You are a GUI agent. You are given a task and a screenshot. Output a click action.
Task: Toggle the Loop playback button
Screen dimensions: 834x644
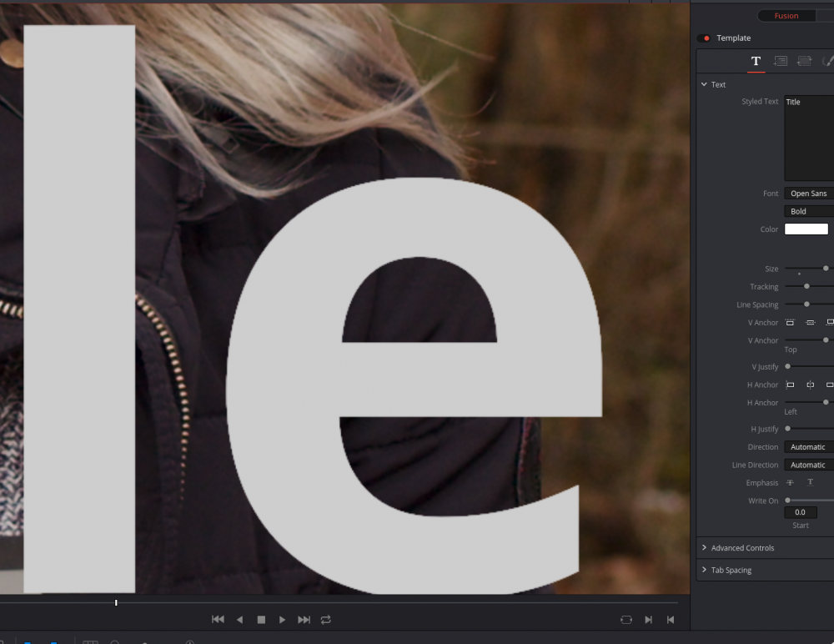(325, 620)
